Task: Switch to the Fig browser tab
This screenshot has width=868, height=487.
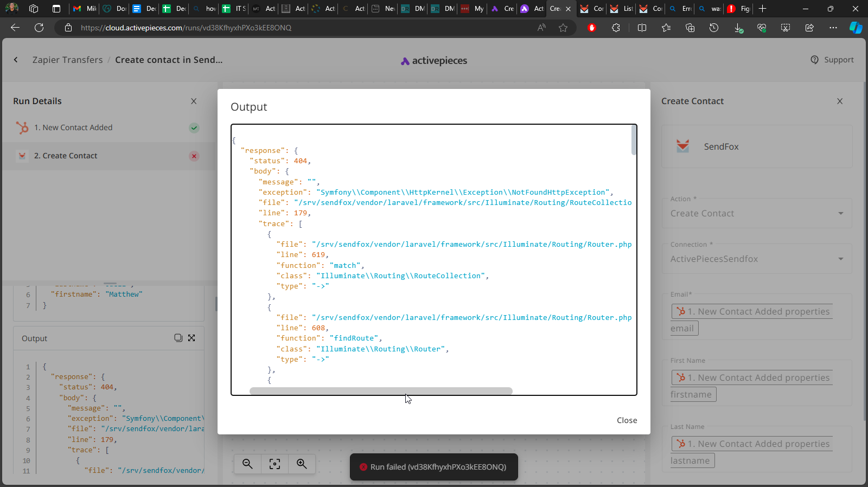Action: coord(738,9)
